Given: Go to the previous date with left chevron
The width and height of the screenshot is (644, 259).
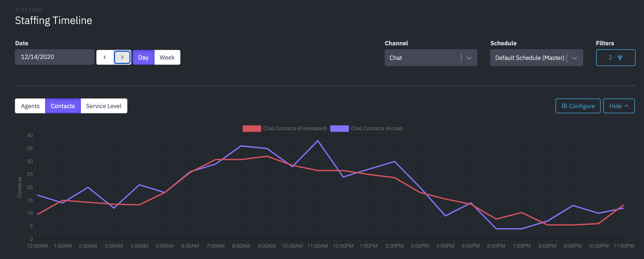Looking at the screenshot, I should 105,57.
